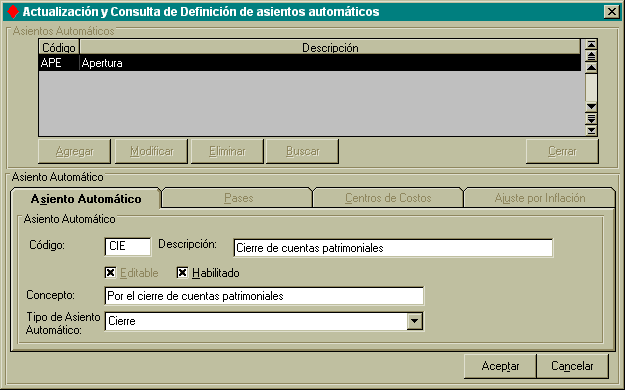The width and height of the screenshot is (625, 390).
Task: Click the Descripción column header
Action: pyautogui.click(x=330, y=47)
